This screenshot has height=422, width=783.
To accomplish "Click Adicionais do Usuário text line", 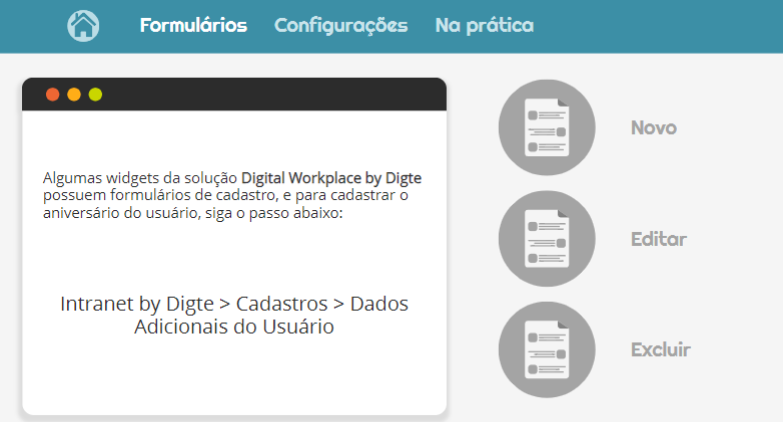I will (x=234, y=327).
